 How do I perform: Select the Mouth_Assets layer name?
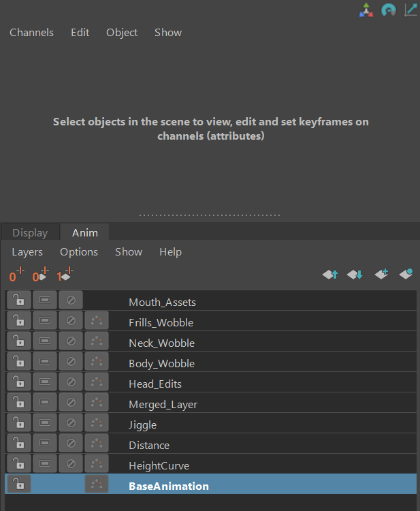162,303
